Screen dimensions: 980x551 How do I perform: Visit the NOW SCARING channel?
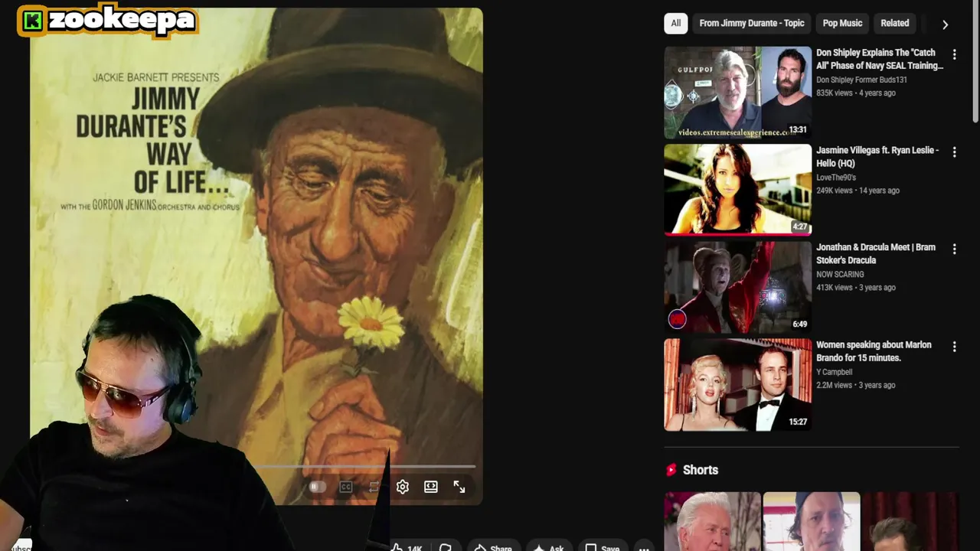(840, 274)
